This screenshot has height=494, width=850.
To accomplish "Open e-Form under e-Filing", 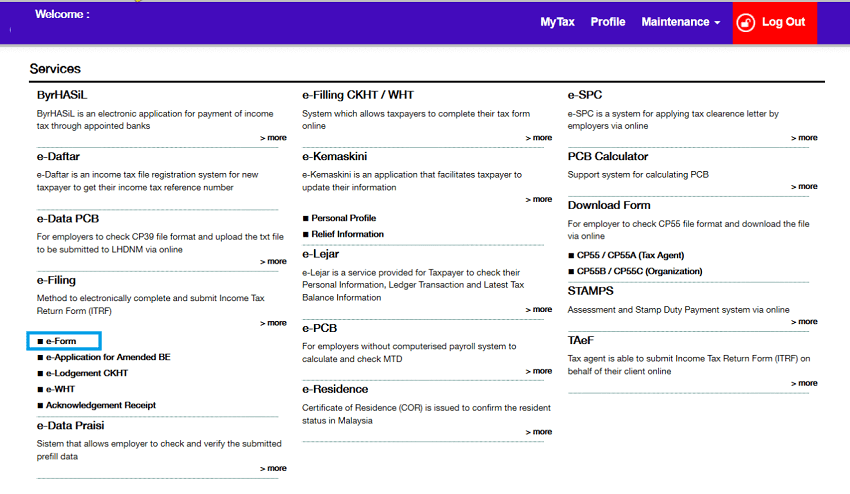I will click(61, 341).
